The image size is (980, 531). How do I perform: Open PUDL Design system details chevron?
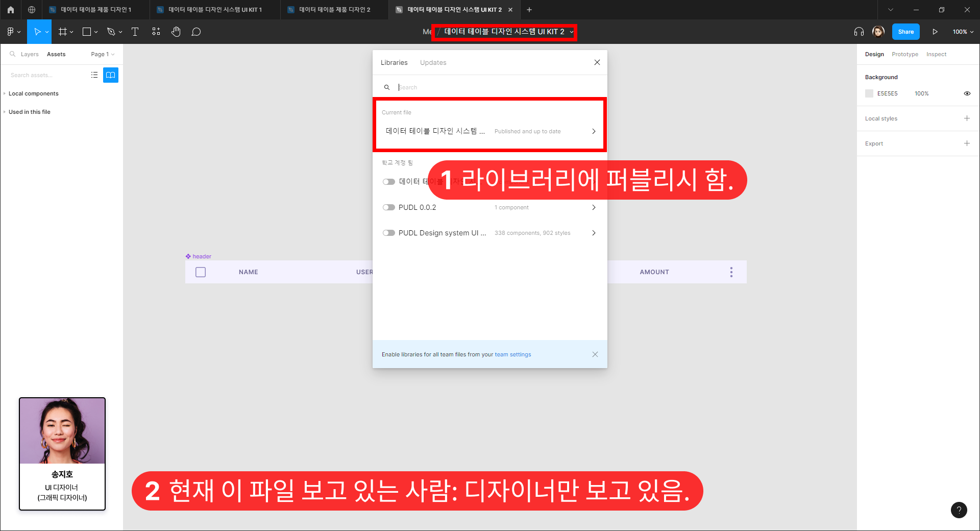point(594,233)
